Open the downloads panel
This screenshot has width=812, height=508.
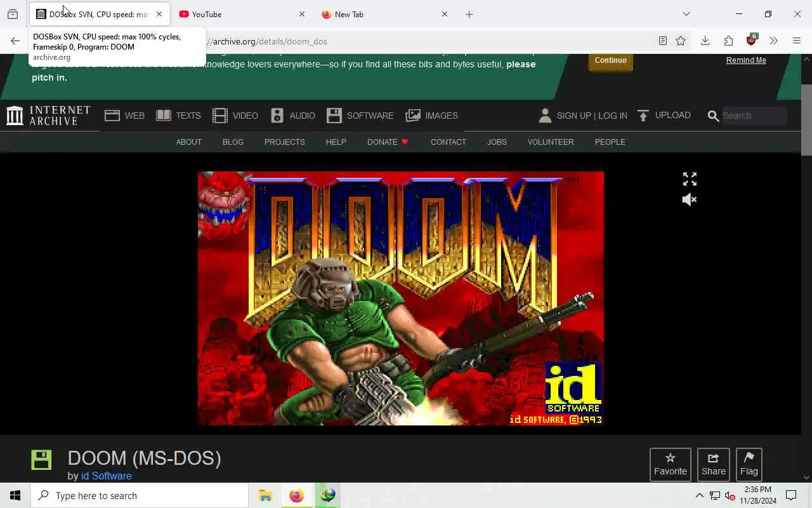point(705,41)
